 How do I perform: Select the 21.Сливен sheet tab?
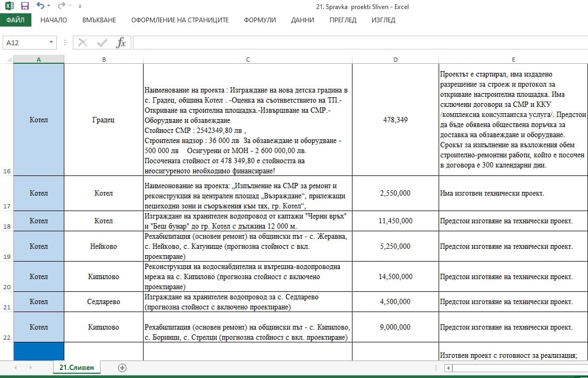tap(77, 367)
